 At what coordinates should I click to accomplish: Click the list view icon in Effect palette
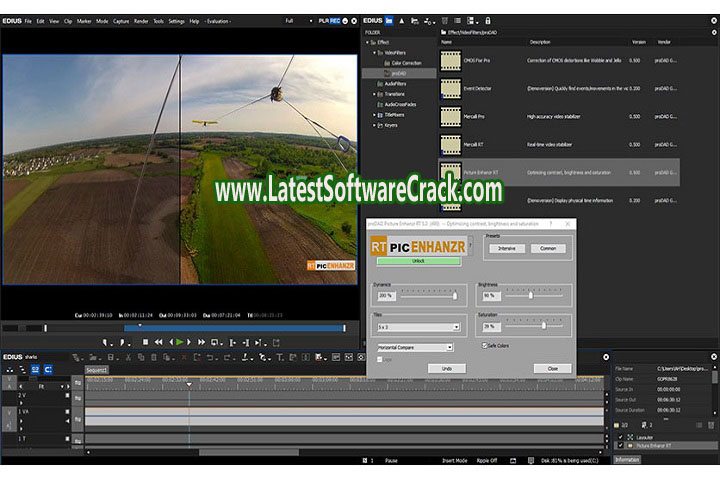click(457, 21)
